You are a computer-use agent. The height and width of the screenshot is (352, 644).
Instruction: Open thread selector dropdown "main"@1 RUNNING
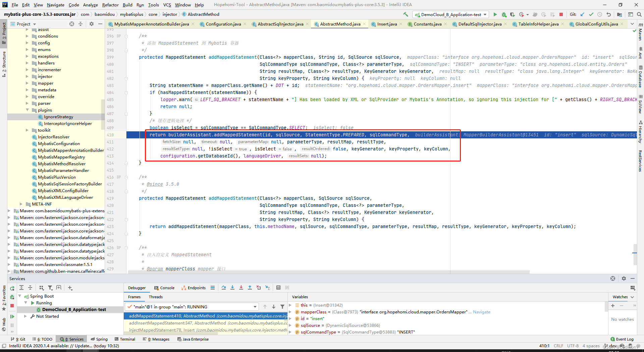pos(192,307)
